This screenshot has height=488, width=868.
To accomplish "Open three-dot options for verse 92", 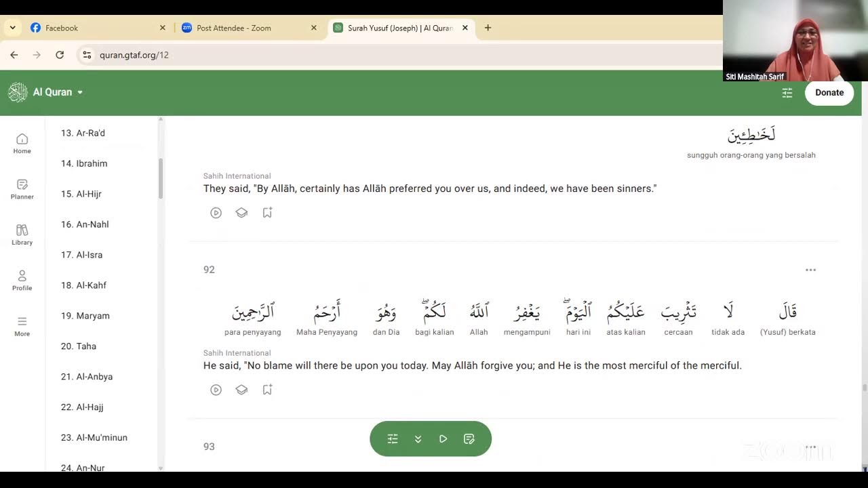I will click(x=810, y=270).
